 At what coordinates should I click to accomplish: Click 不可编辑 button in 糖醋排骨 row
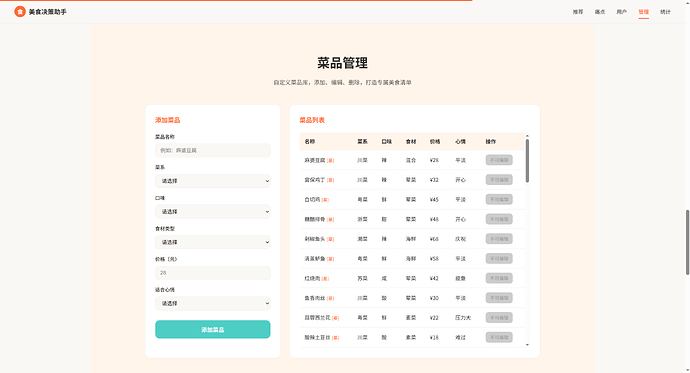coord(499,219)
